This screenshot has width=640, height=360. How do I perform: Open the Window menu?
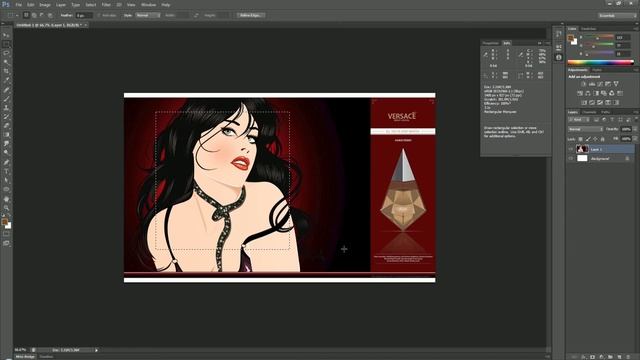pos(148,5)
